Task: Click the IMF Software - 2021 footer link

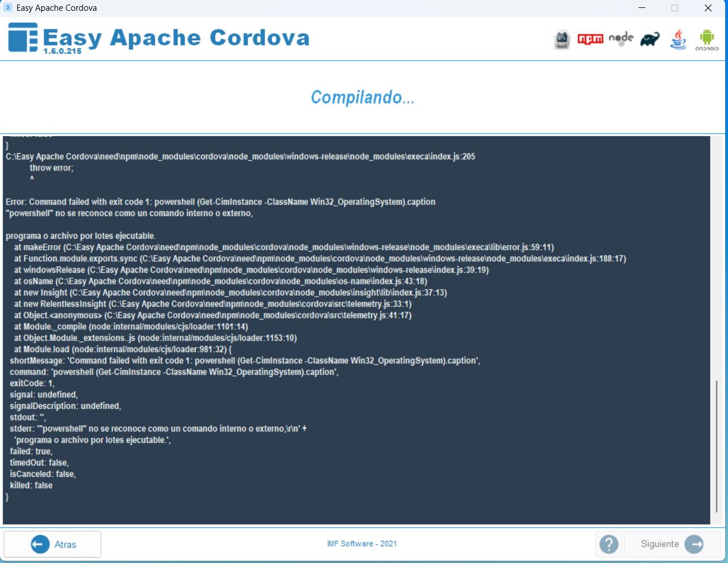Action: (362, 544)
